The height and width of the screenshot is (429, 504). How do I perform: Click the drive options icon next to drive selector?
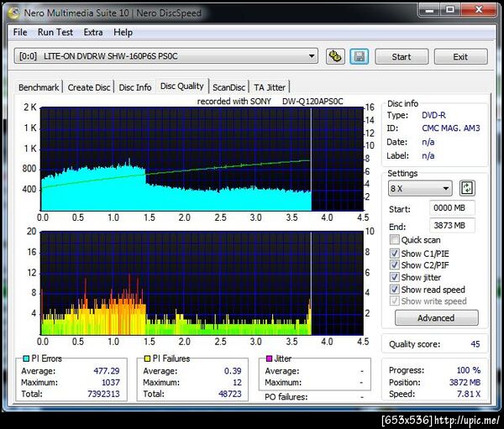coord(335,57)
